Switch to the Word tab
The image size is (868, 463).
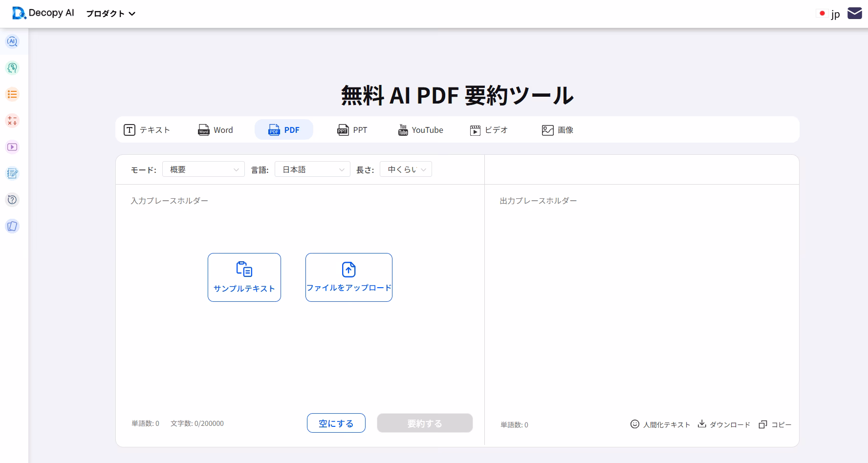point(216,130)
